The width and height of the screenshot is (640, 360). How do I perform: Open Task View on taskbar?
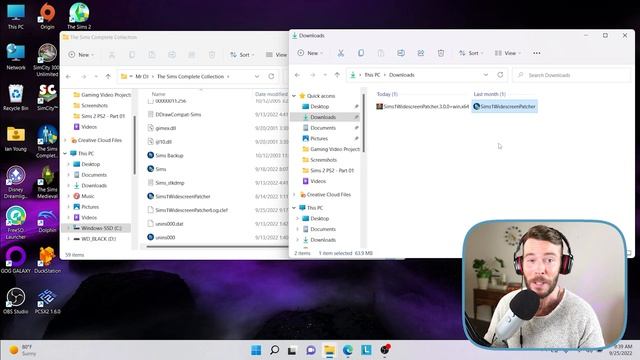coord(292,350)
